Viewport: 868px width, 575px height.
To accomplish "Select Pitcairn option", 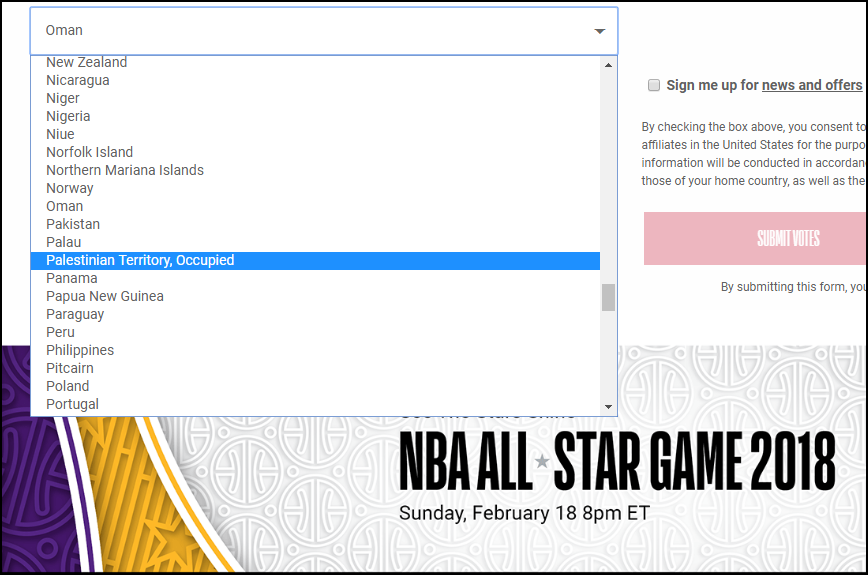I will [315, 368].
